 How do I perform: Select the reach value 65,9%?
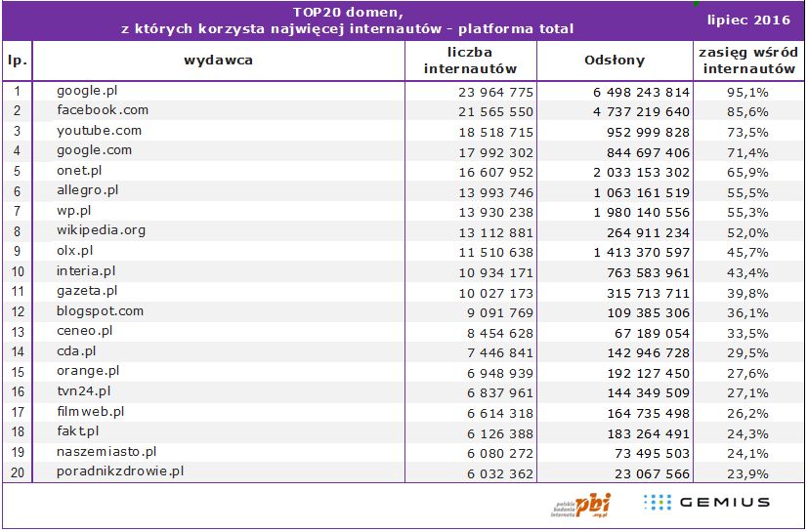tap(747, 173)
